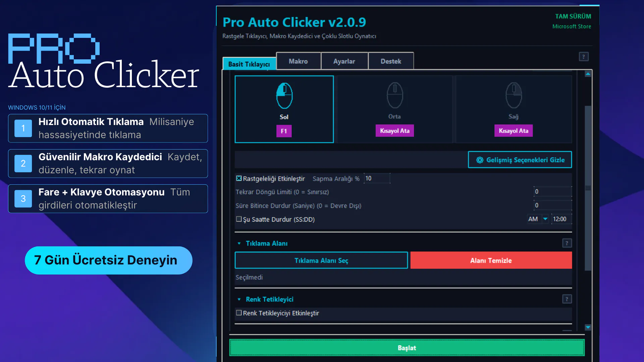Viewport: 644px width, 362px height.
Task: Enable the Renk Tetikleyiciyi Etkinleştir checkbox
Action: 239,313
